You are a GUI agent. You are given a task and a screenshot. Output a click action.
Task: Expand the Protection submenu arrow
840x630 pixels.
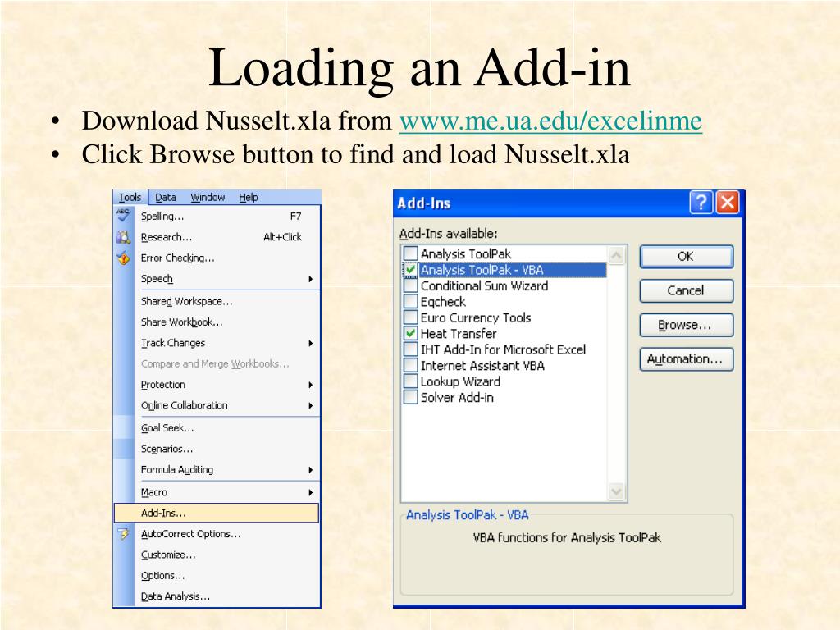[311, 385]
